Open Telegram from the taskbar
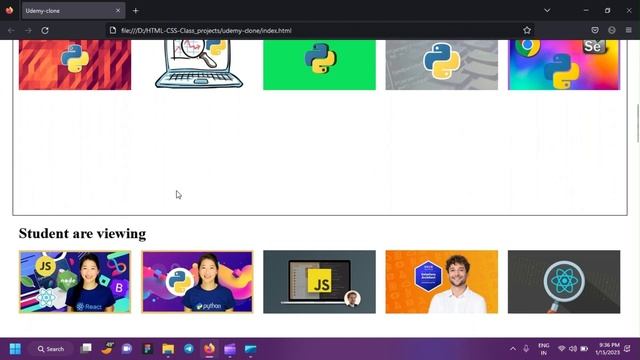 [189, 349]
